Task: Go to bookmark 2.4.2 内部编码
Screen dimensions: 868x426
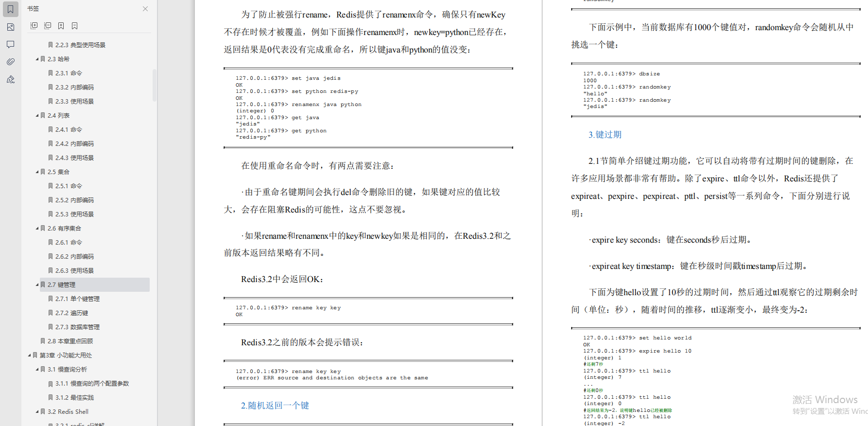Action: pyautogui.click(x=74, y=143)
